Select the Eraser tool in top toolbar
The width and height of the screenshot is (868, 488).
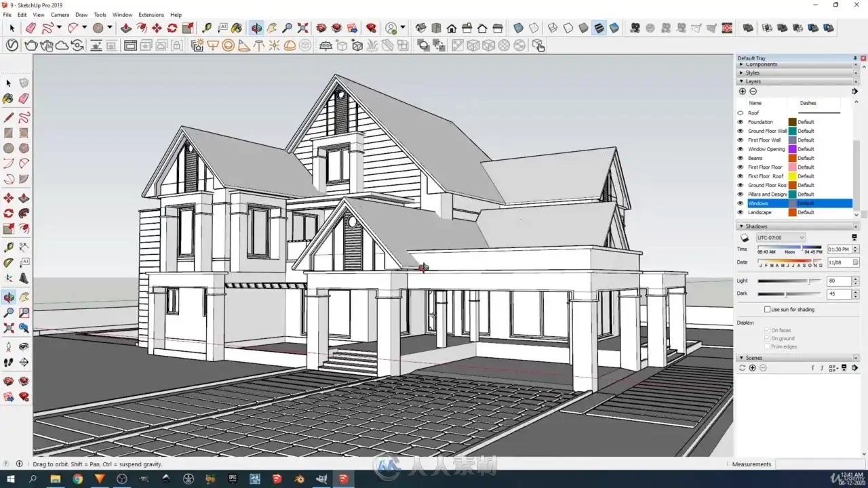click(31, 28)
